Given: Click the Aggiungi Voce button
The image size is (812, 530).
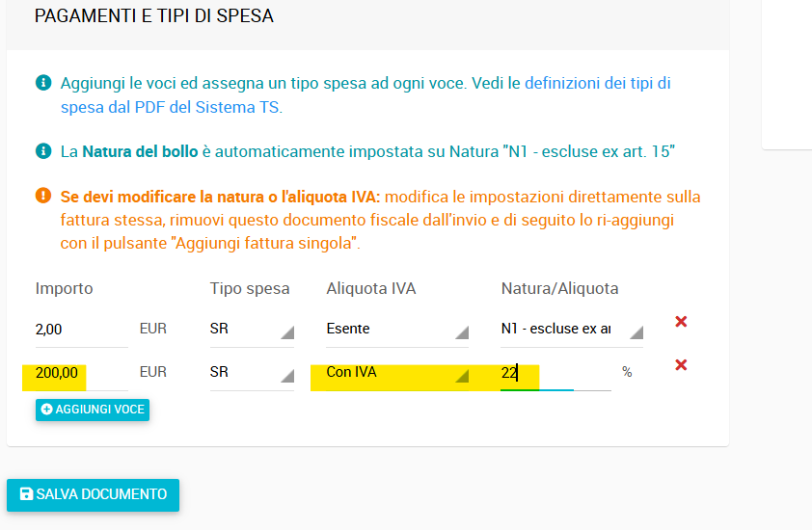Looking at the screenshot, I should coord(93,410).
